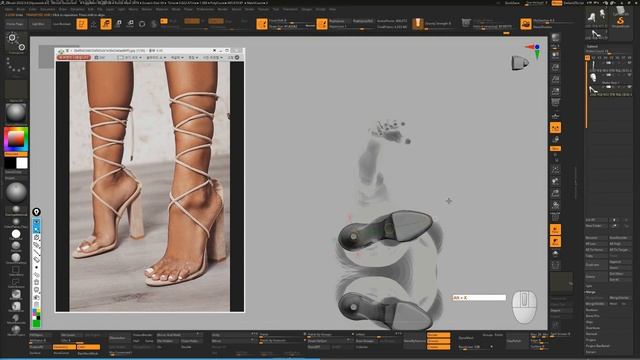Adjust the Draw Size slider
This screenshot has height=360, width=640.
pos(291,27)
